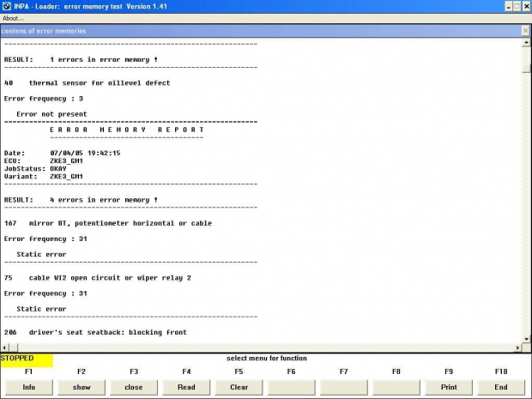Close the INPA Loader window
Viewport: 532px width, 399px height.
tap(524, 5)
